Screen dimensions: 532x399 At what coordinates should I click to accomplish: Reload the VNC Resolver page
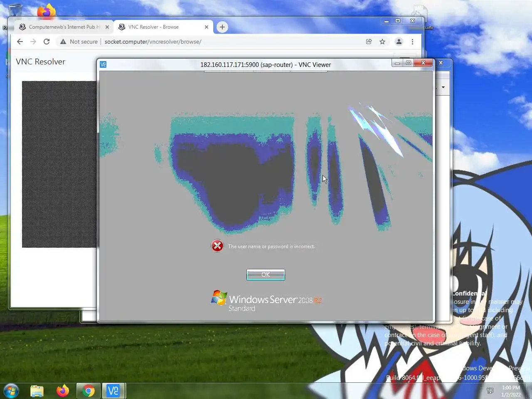[x=47, y=42]
